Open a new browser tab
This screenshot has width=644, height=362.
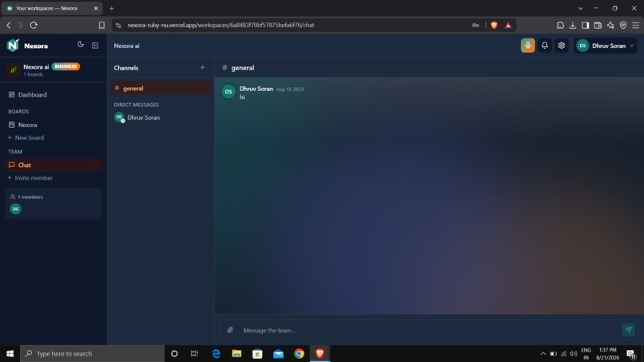click(111, 8)
